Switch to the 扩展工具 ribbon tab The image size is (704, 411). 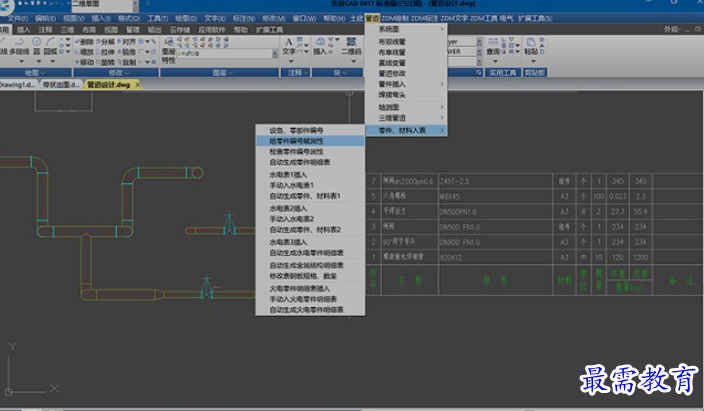(269, 30)
